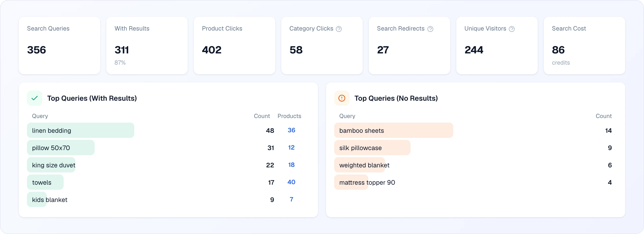Select the 'silk pillowcase' no-results query
This screenshot has width=644, height=234.
[360, 148]
